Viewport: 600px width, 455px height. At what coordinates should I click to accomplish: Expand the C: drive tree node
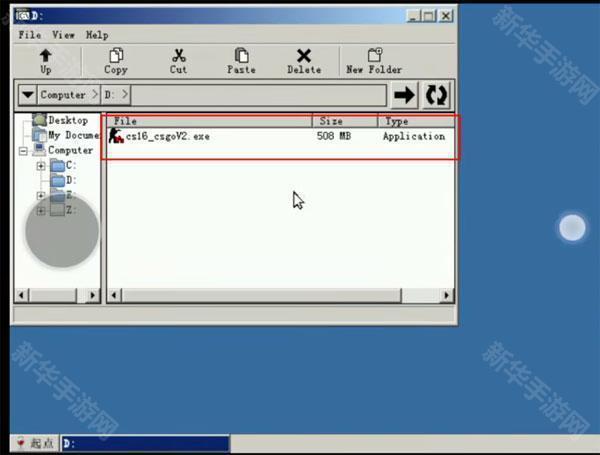click(x=41, y=166)
